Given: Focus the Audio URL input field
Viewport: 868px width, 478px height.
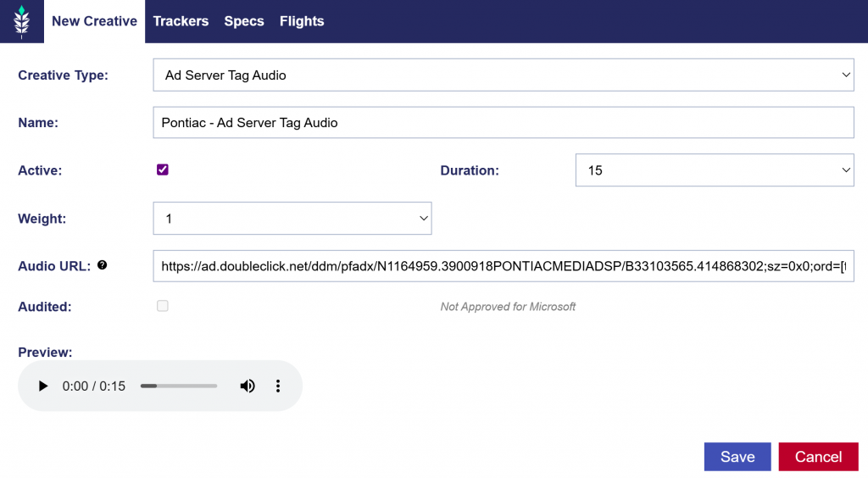Looking at the screenshot, I should point(504,266).
